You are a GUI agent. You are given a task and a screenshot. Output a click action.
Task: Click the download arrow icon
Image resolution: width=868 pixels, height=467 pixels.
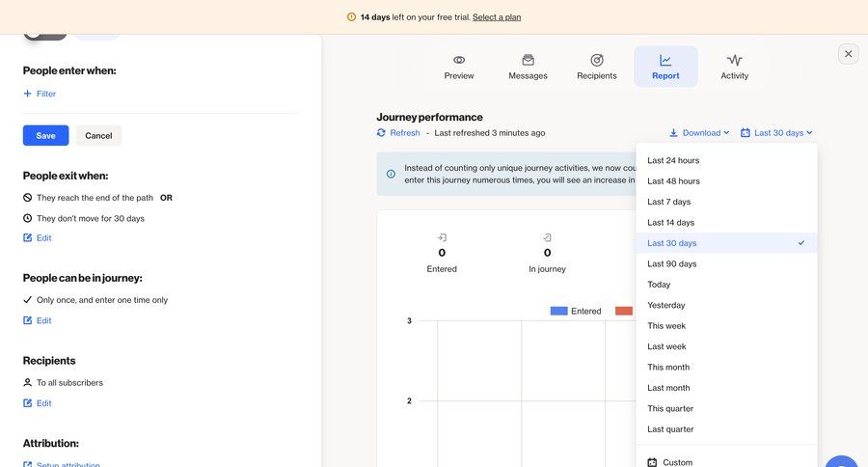point(673,133)
